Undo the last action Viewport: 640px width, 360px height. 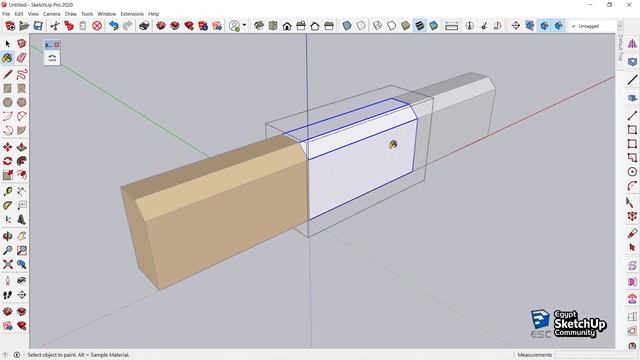point(113,26)
